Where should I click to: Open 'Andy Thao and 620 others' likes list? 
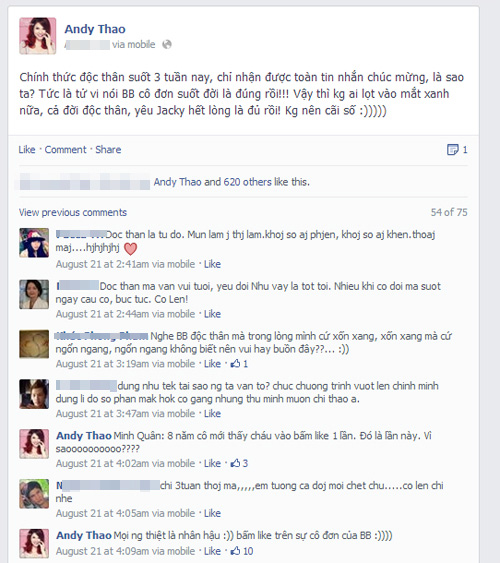point(232,182)
